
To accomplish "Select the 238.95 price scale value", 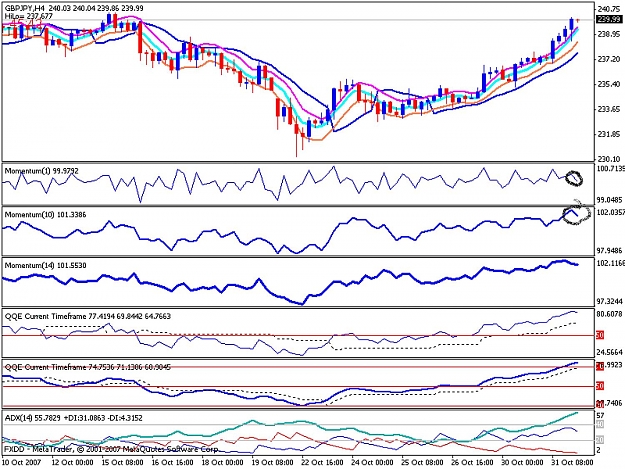I will coord(609,34).
